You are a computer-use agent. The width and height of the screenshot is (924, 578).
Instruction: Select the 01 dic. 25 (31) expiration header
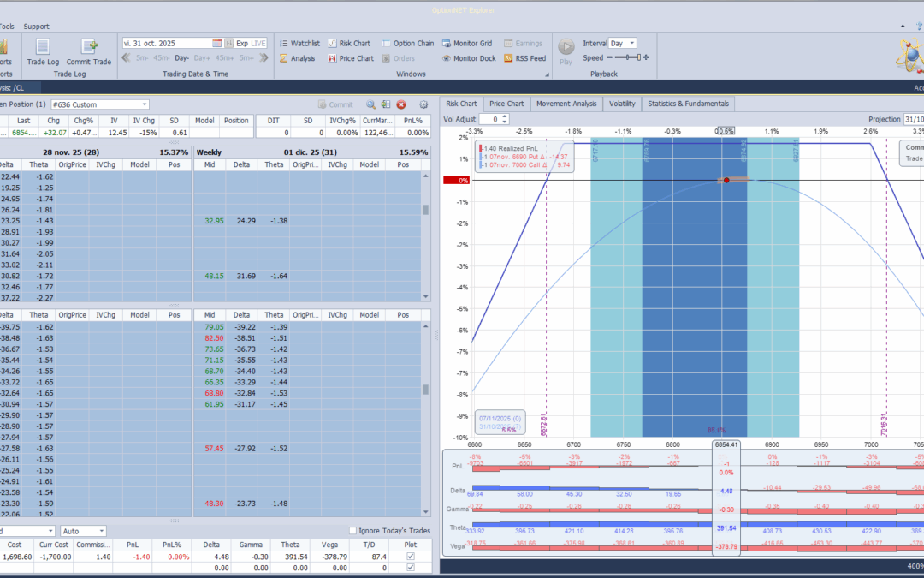(x=310, y=152)
